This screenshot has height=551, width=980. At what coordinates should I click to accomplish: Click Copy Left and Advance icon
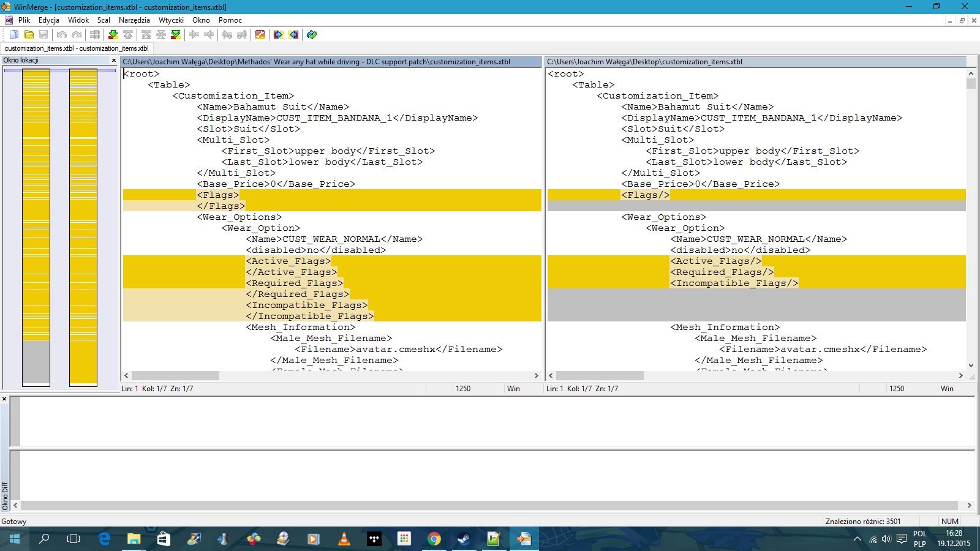click(x=242, y=35)
